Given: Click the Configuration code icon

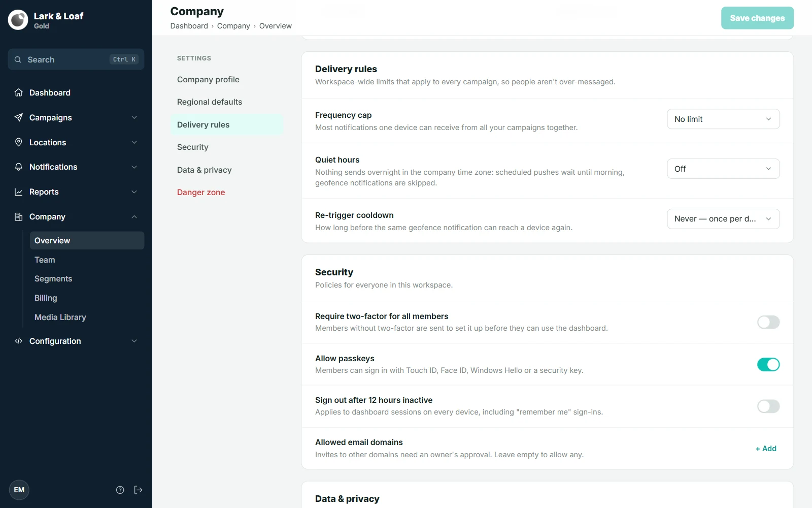Looking at the screenshot, I should pos(19,341).
